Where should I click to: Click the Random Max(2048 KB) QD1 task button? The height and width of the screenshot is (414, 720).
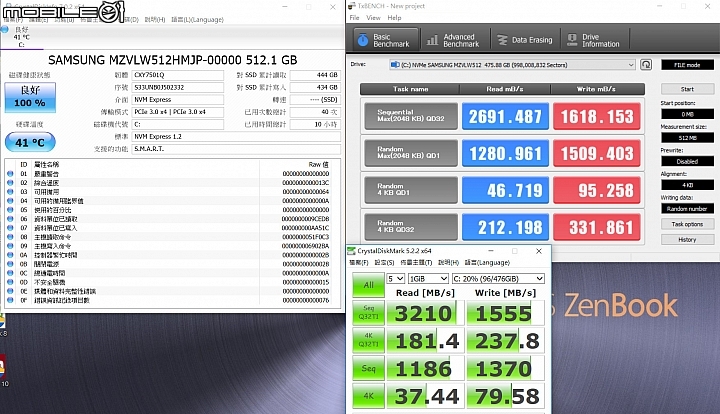click(411, 153)
